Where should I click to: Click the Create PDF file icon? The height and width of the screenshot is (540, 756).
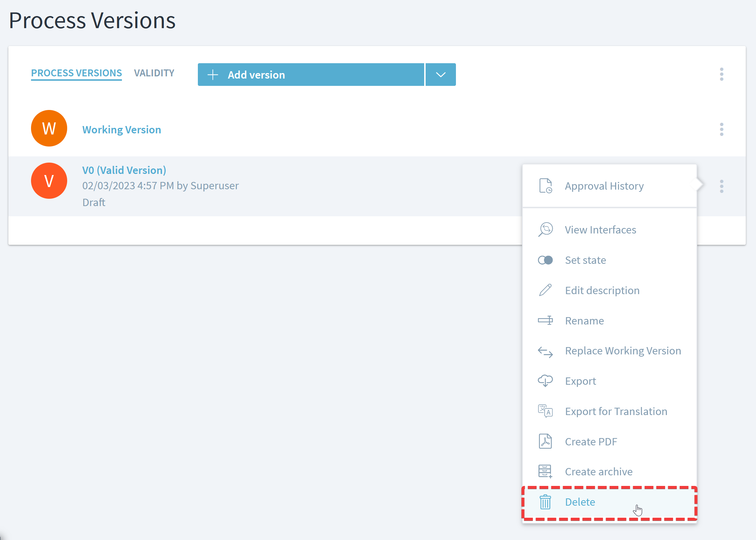click(x=545, y=441)
